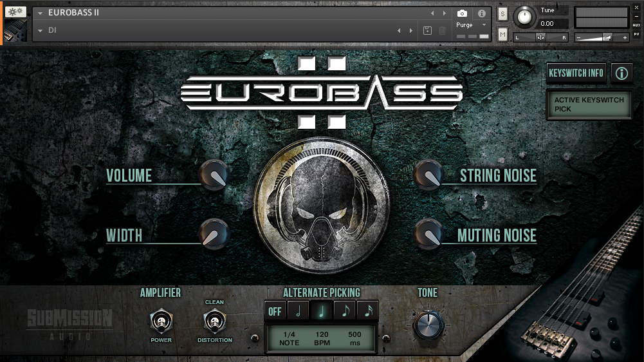644x362 pixels.
Task: Solo the instrument with S button
Action: (x=502, y=14)
